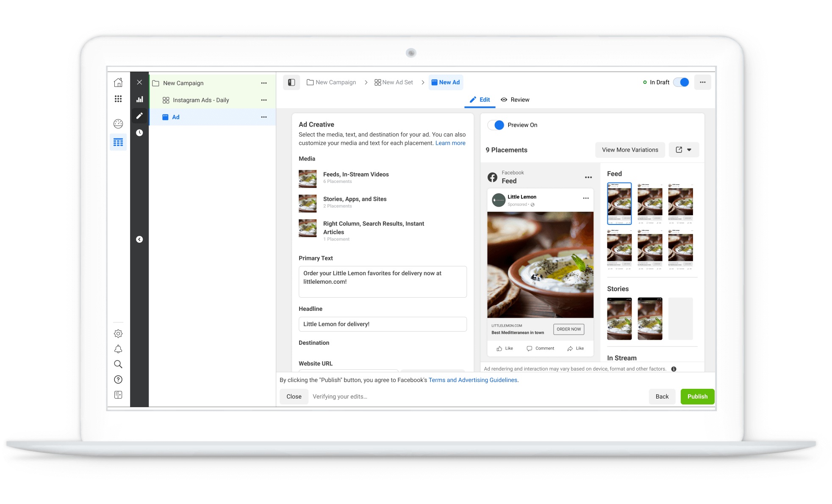This screenshot has height=504, width=832.
Task: Open Terms and Advertising Guidelines link
Action: pos(473,380)
